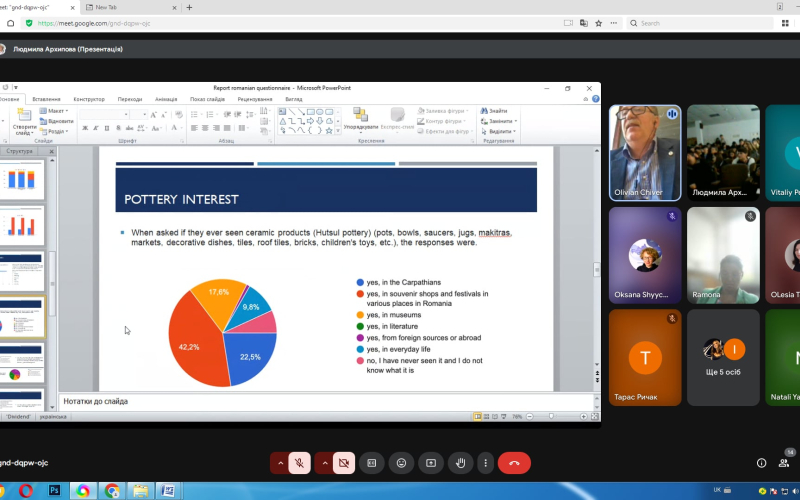Expand the Розділ section dropdown

[55, 131]
